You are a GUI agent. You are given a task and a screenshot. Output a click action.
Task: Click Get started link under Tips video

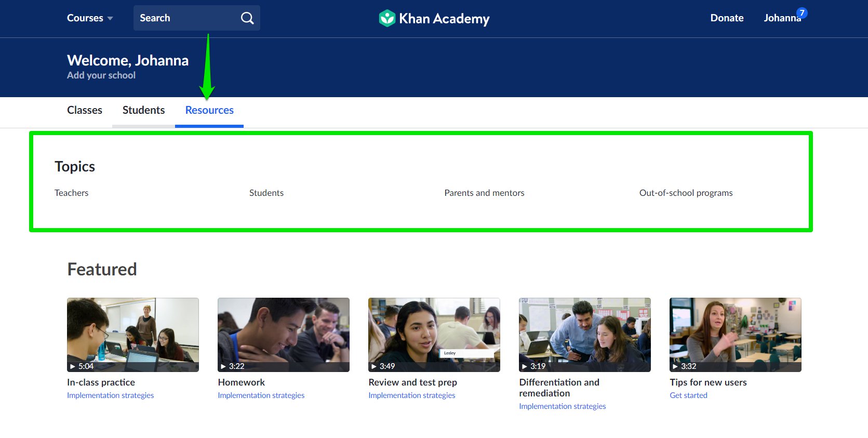pos(688,395)
